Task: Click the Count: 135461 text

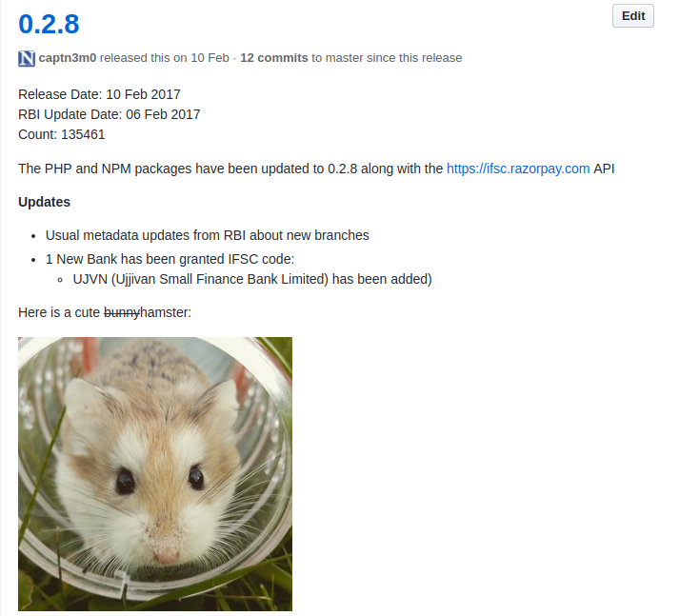Action: pos(62,134)
